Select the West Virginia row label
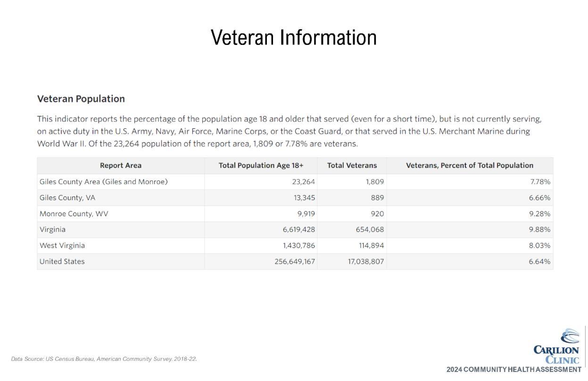Screen dimensions: 588x381 [x=62, y=246]
